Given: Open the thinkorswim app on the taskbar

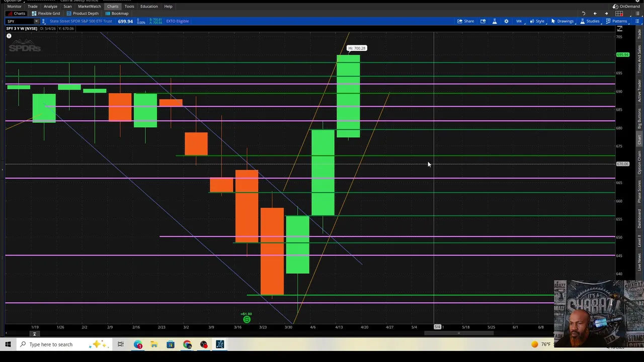Looking at the screenshot, I should pyautogui.click(x=220, y=344).
